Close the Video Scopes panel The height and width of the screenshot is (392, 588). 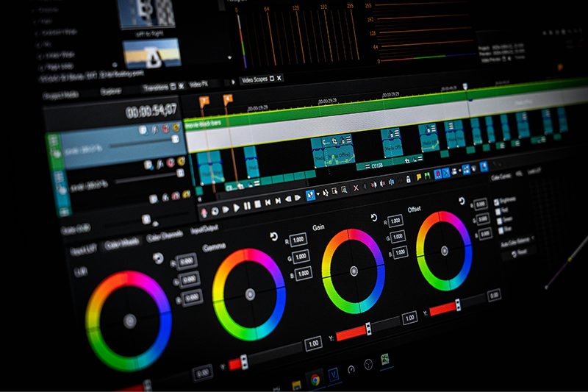(x=279, y=78)
